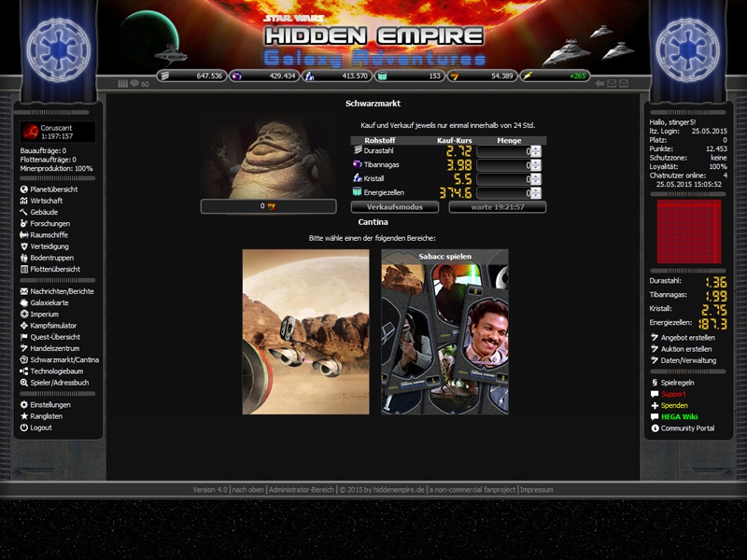Image resolution: width=747 pixels, height=560 pixels.
Task: Open the Impressum footer link
Action: (x=536, y=489)
